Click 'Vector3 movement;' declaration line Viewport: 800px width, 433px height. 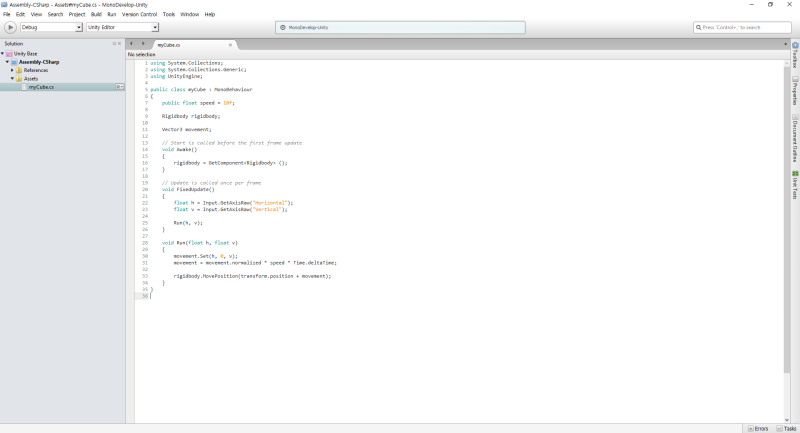coord(187,130)
